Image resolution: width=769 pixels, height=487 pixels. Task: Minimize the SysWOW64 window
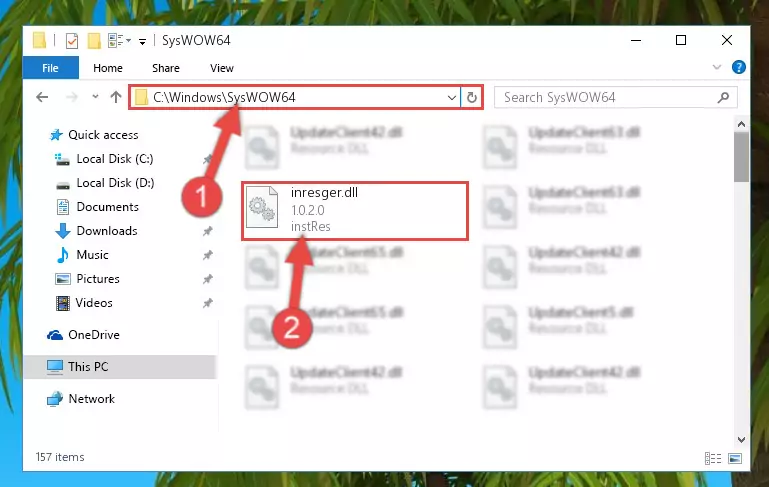pyautogui.click(x=636, y=40)
